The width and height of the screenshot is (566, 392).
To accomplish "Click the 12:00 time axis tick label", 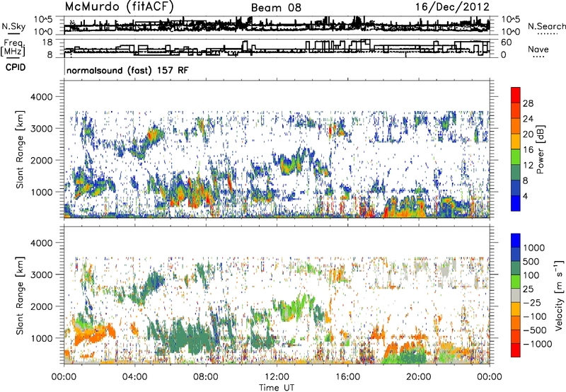I will [277, 377].
